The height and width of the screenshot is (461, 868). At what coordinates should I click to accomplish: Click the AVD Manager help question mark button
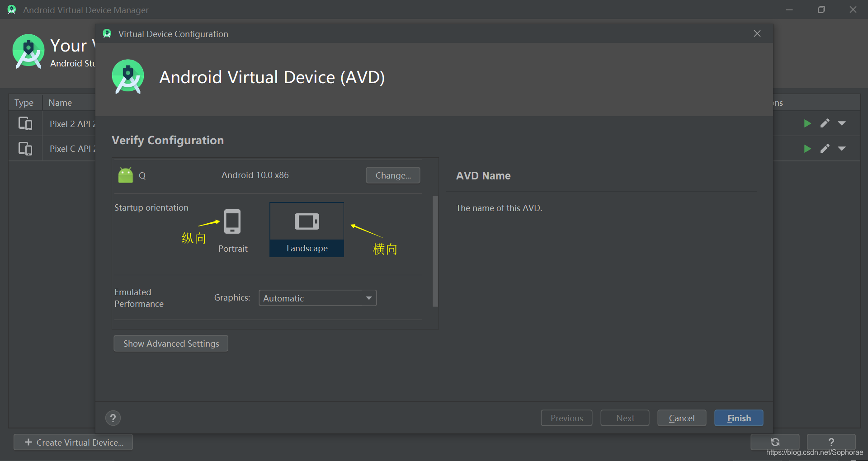click(831, 442)
